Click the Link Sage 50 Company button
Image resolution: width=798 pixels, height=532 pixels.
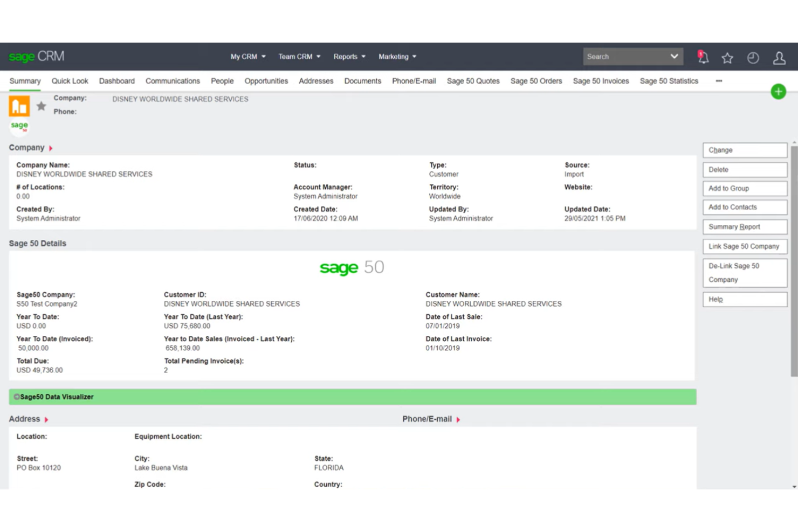[745, 246]
